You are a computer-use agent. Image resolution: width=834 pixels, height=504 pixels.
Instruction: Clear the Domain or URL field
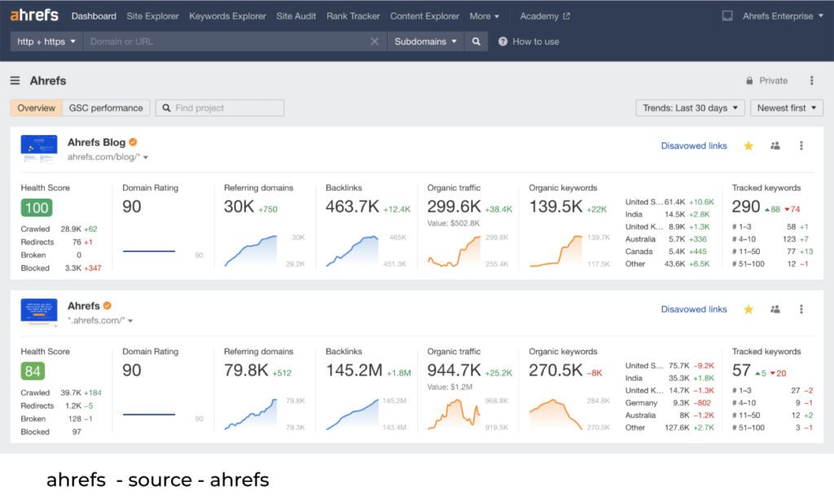375,42
